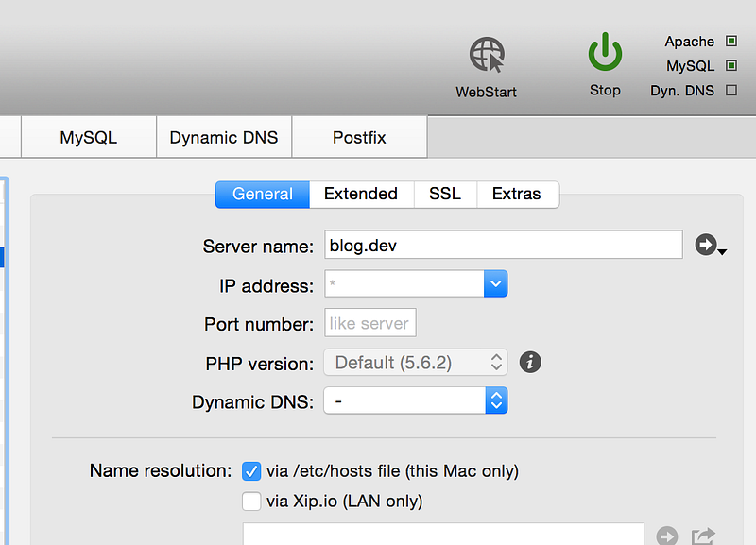Select the SSL segment tab

click(445, 195)
